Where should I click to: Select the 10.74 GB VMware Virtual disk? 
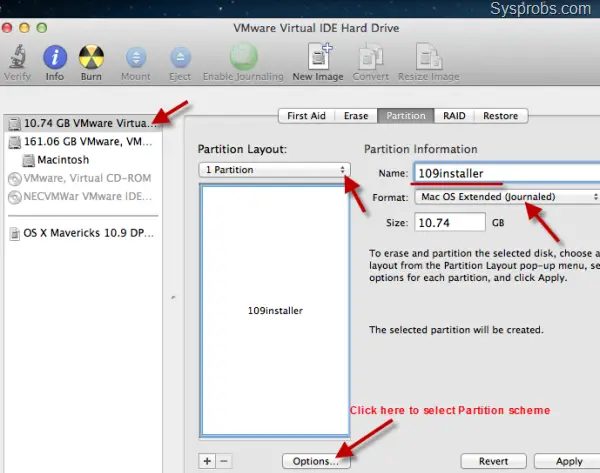pyautogui.click(x=83, y=123)
